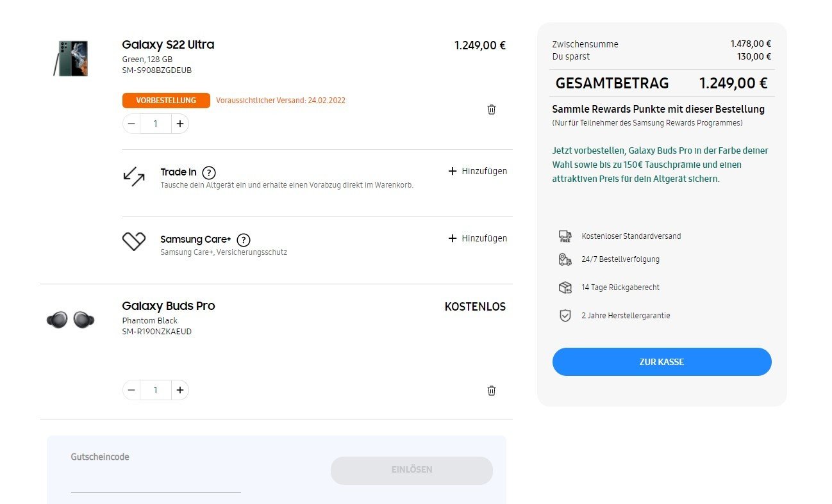Add Trade In via Hinzufügen

[x=478, y=171]
